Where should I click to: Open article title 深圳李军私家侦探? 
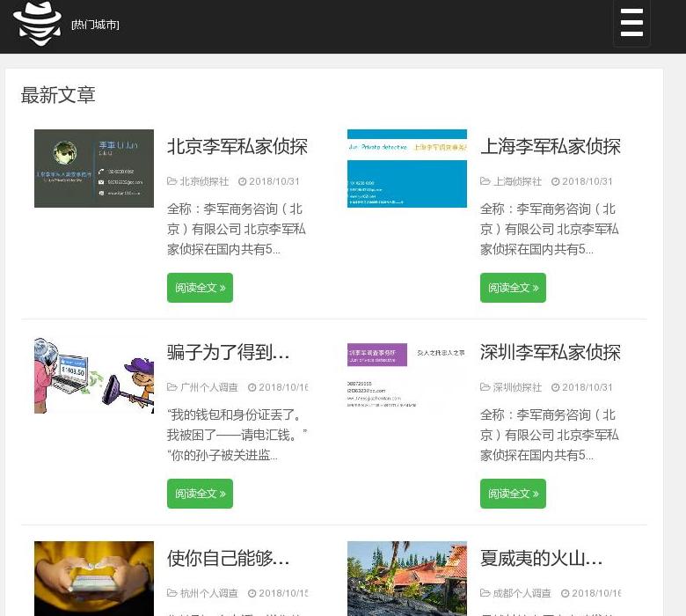[x=551, y=352]
